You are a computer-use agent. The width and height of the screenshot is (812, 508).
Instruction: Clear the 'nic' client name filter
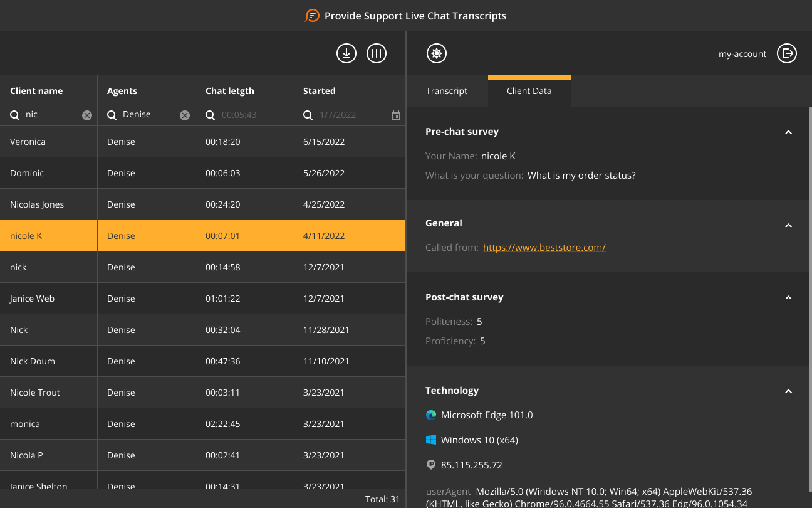coord(86,115)
